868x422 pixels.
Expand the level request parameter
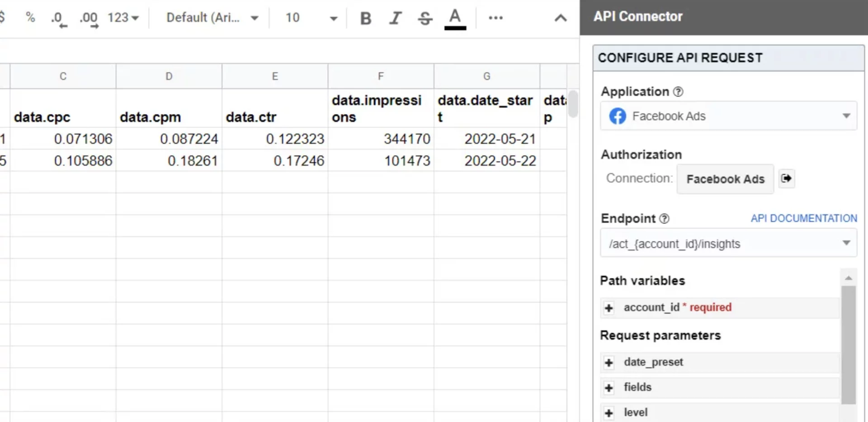coord(609,413)
